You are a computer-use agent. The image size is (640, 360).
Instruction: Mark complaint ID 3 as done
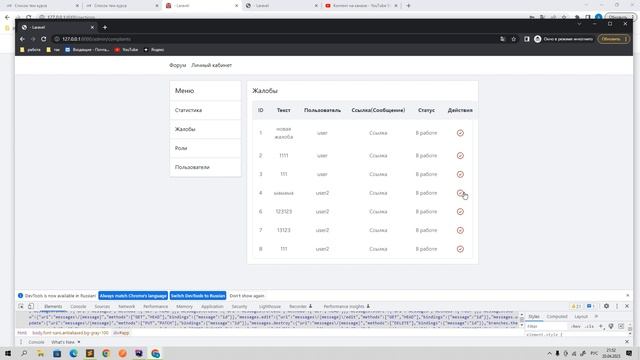460,174
